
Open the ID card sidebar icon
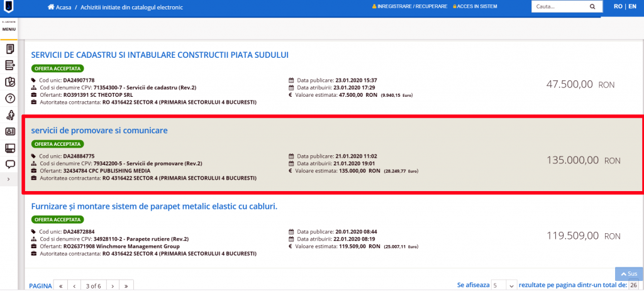[x=10, y=131]
